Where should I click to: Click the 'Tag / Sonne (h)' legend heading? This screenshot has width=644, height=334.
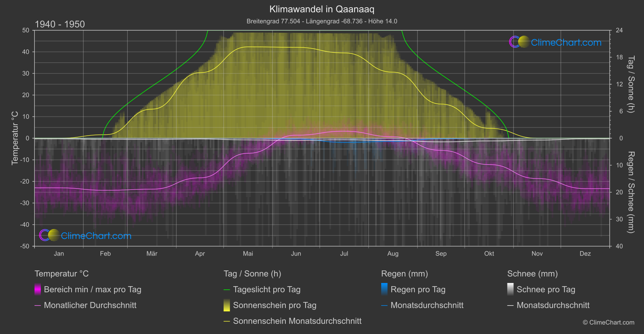click(x=252, y=274)
